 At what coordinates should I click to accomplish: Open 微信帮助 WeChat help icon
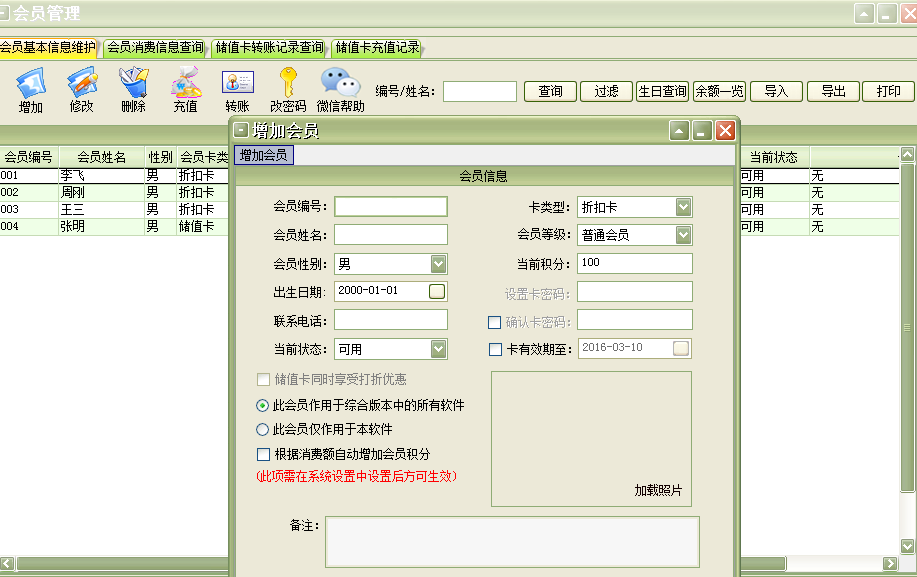click(340, 83)
